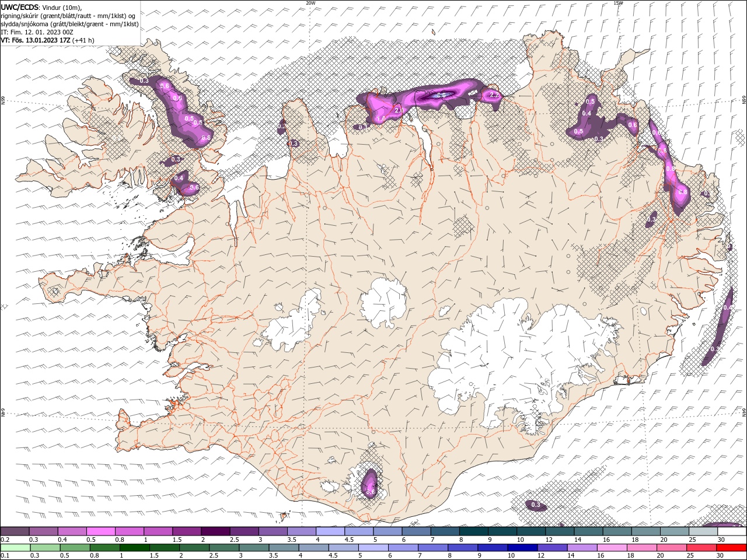
Task: Click the white above-30 snow swatch
Action: point(732,531)
